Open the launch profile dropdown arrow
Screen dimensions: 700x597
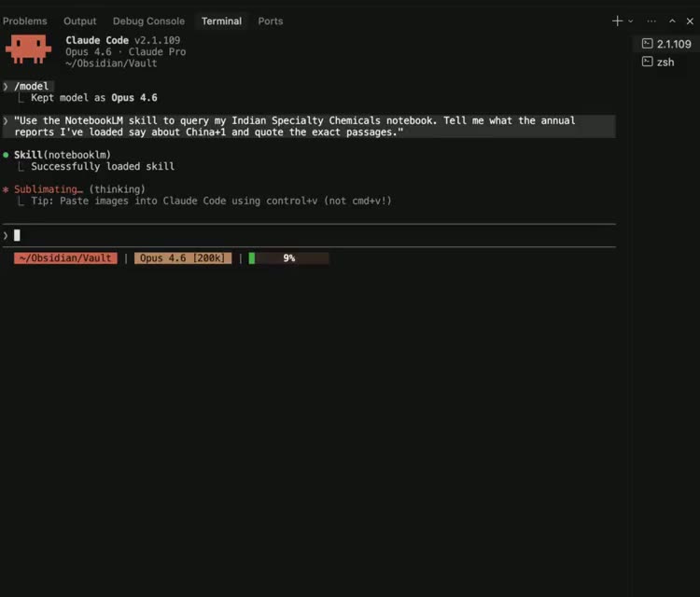[x=631, y=21]
